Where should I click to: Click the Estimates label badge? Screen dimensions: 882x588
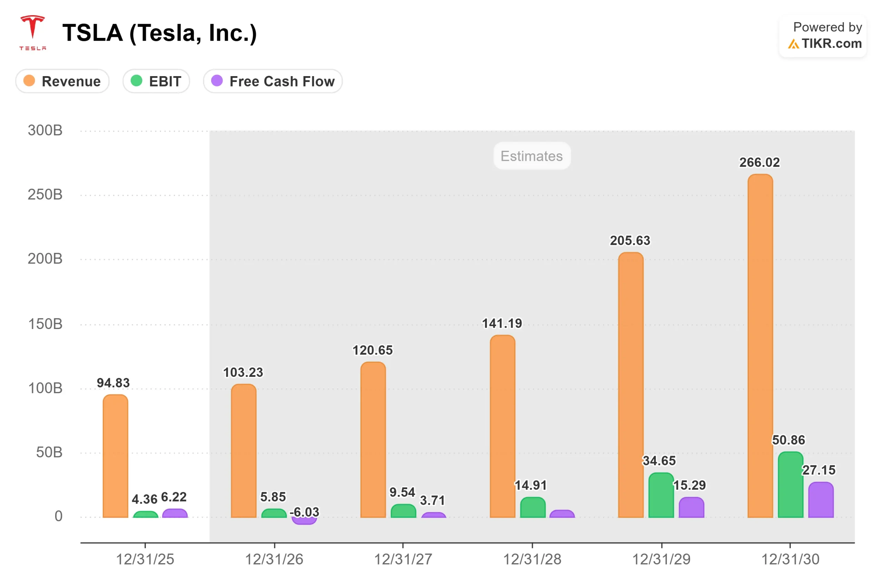click(532, 156)
